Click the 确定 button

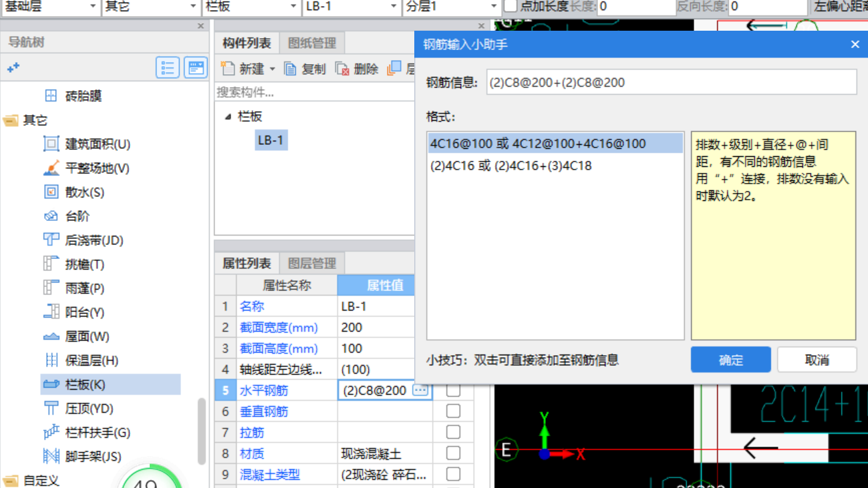coord(731,360)
